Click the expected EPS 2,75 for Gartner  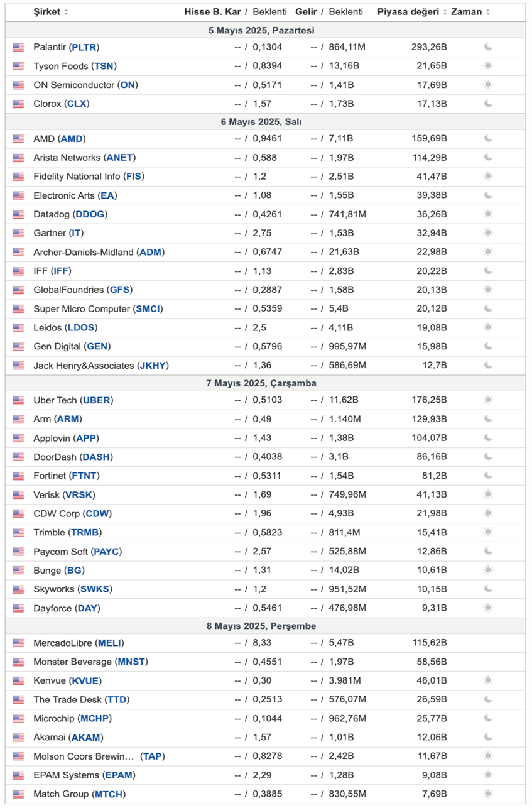click(x=263, y=233)
